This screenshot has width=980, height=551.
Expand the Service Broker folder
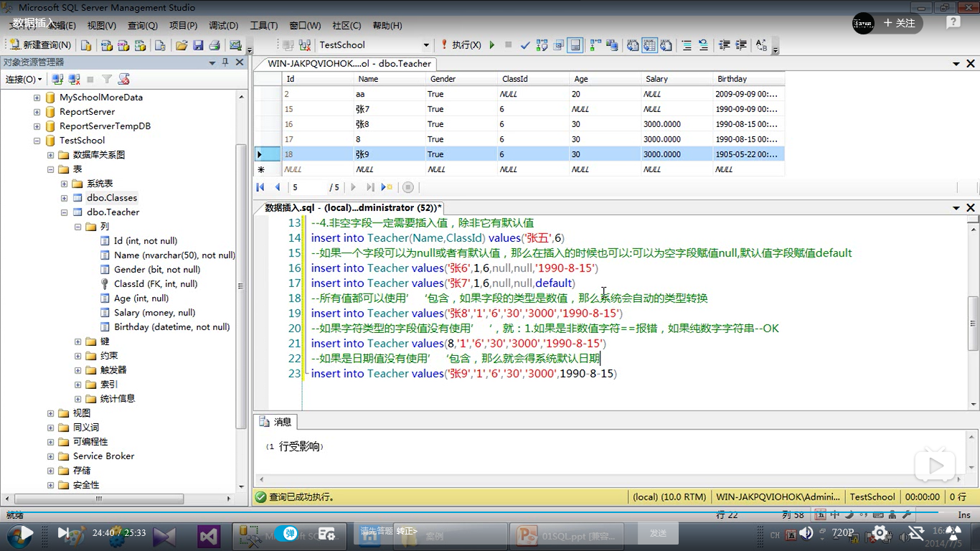click(51, 456)
